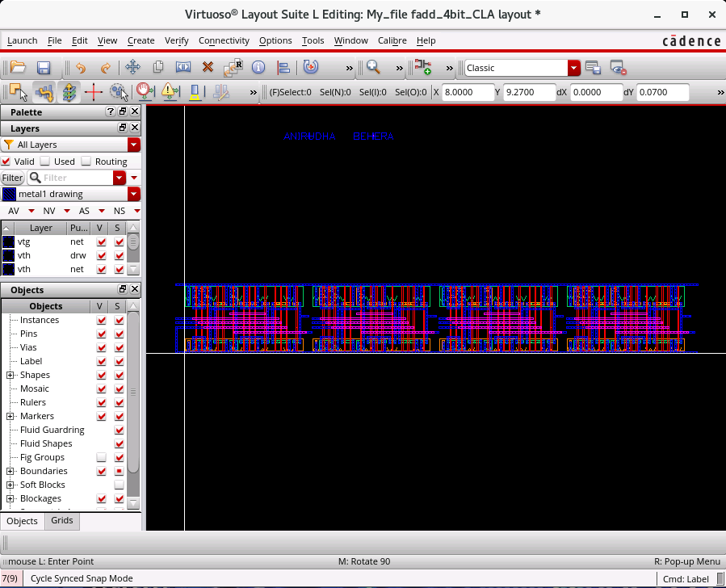Click the Undo arrow icon
Viewport: 726px width, 588px height.
point(80,68)
